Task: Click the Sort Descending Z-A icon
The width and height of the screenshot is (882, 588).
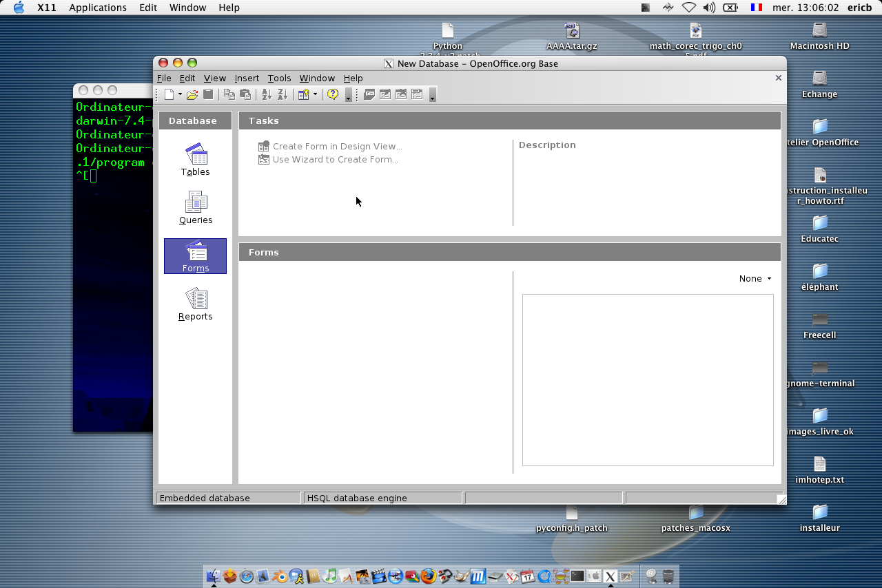Action: [x=282, y=94]
